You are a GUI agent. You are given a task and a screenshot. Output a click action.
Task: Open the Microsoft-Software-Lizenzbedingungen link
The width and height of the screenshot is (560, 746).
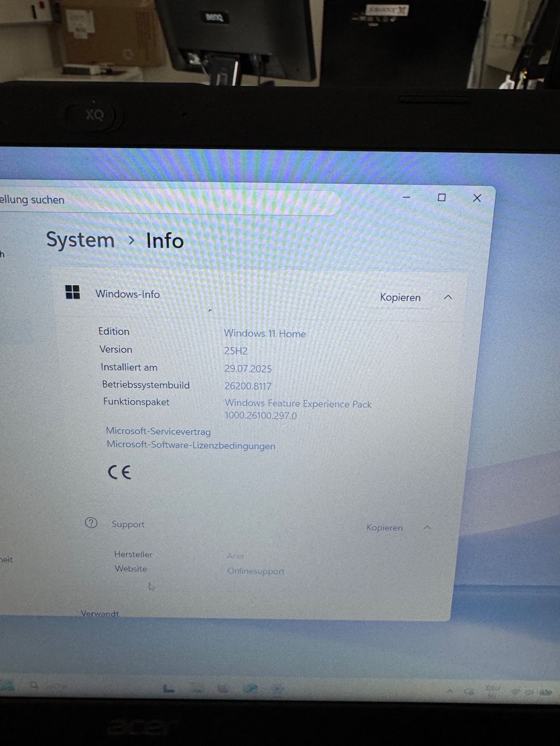[x=191, y=445]
